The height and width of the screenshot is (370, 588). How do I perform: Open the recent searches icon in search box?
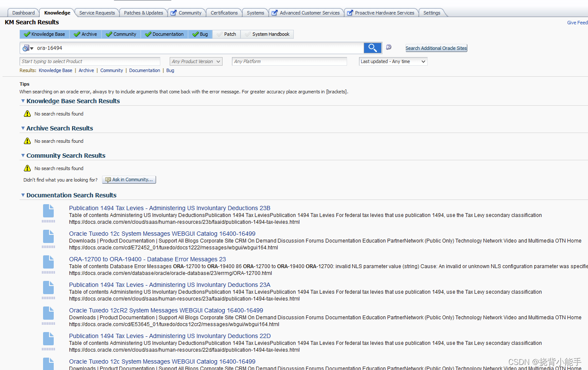[28, 48]
